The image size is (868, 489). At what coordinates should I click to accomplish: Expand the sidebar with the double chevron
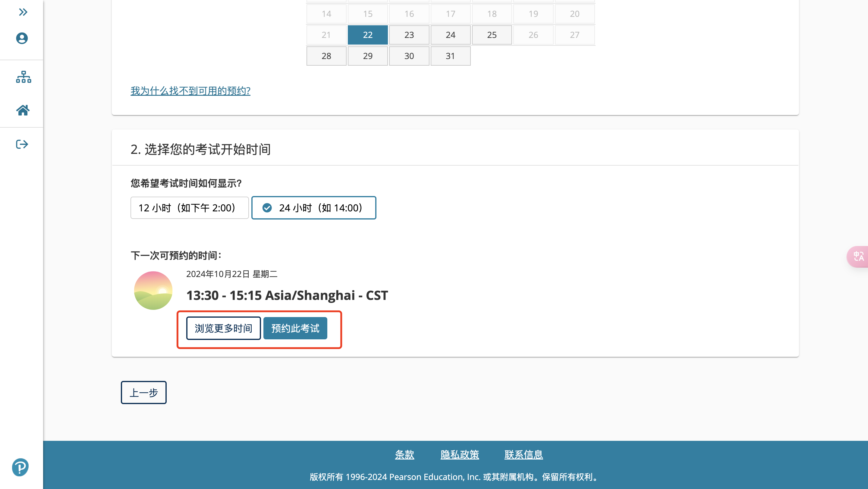(x=23, y=12)
